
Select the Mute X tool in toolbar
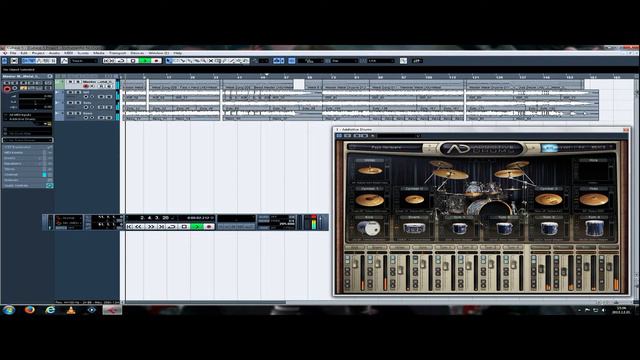tap(211, 61)
